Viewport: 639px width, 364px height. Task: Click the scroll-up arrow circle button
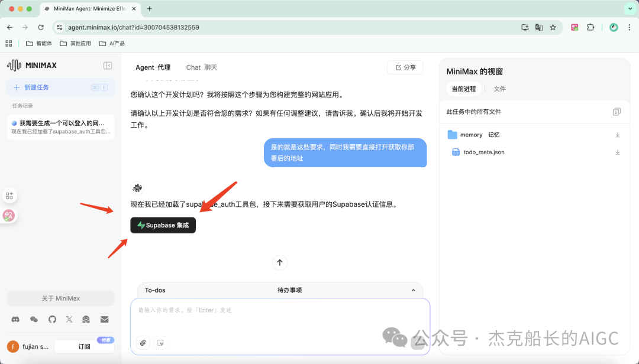click(279, 262)
